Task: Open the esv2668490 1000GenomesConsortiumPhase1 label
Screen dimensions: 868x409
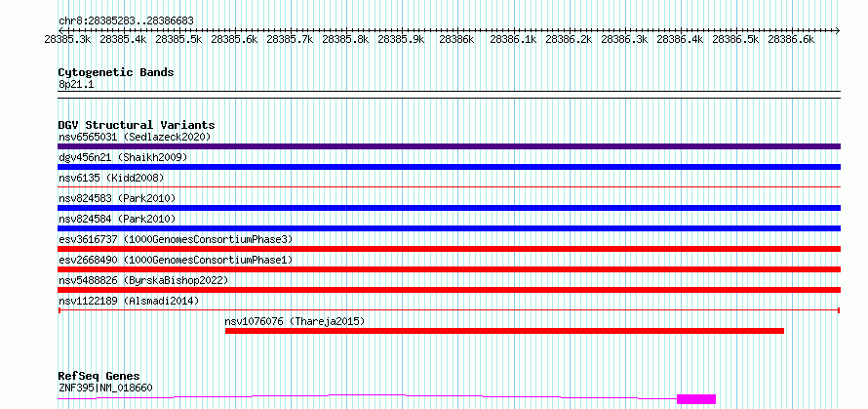Action: coord(176,260)
